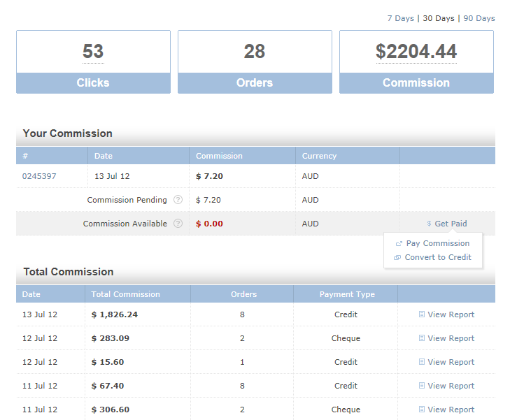The width and height of the screenshot is (510, 420).
Task: Click the report icon for $15.60 row
Action: (x=421, y=363)
